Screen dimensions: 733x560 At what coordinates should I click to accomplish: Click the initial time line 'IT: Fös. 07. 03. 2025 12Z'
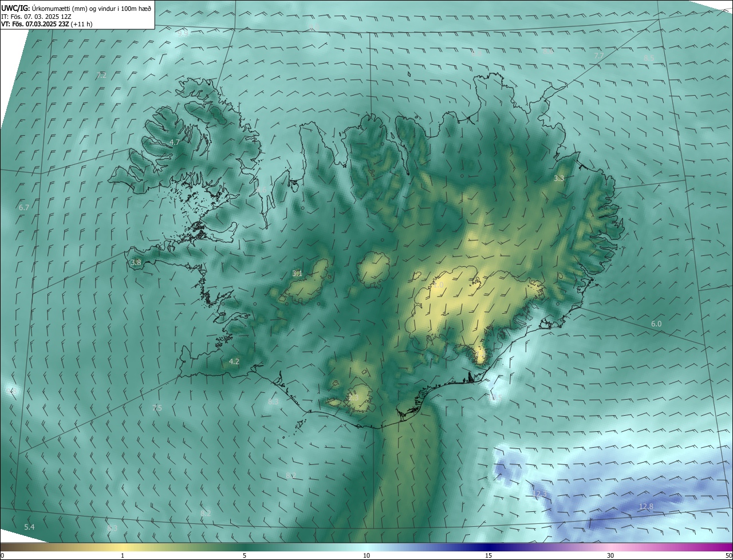tap(36, 17)
